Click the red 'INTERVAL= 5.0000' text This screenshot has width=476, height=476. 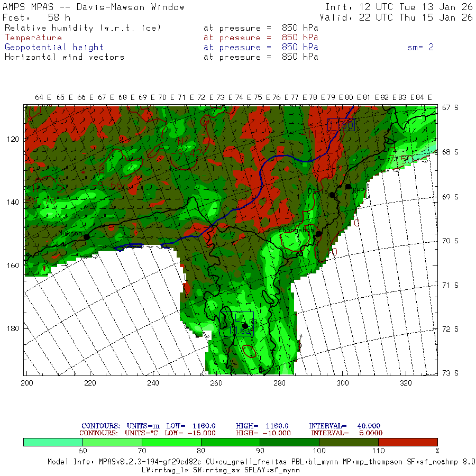(x=346, y=433)
